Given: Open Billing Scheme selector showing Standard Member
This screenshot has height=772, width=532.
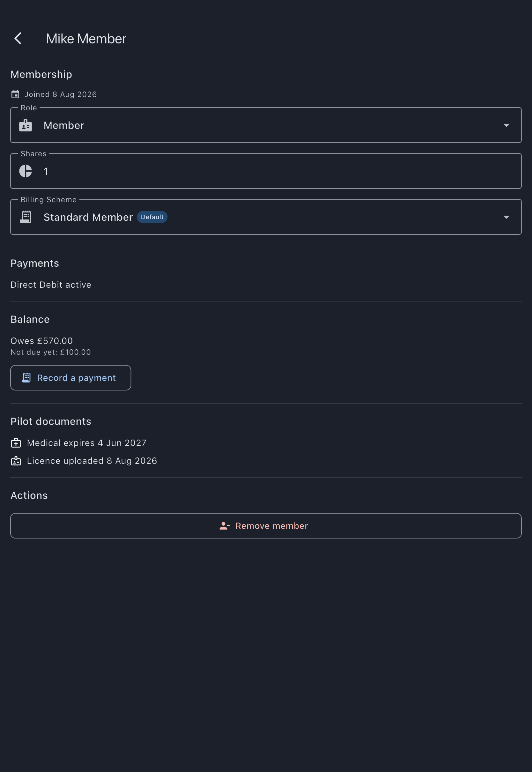Looking at the screenshot, I should (266, 217).
